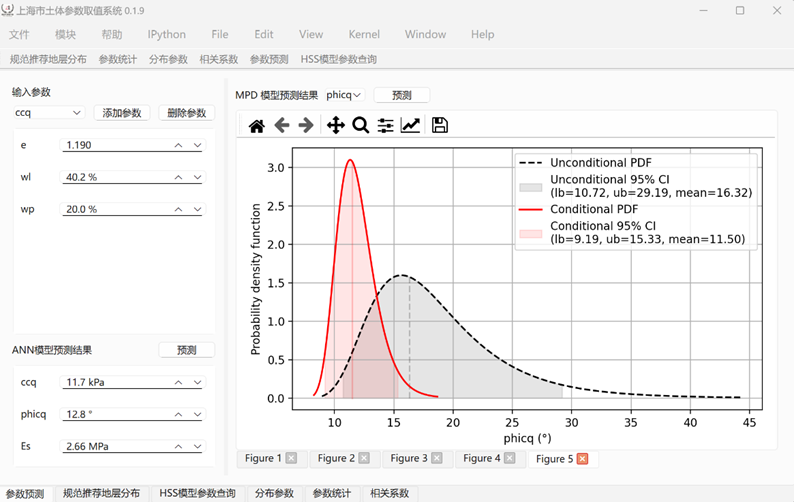Image resolution: width=794 pixels, height=502 pixels.
Task: Open the Kernel menu
Action: coord(364,34)
